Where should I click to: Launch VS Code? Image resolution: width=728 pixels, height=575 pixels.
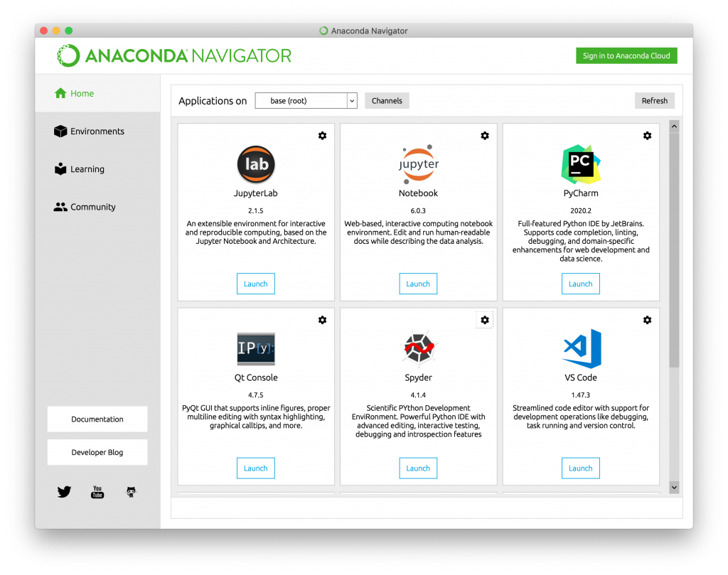coord(581,468)
